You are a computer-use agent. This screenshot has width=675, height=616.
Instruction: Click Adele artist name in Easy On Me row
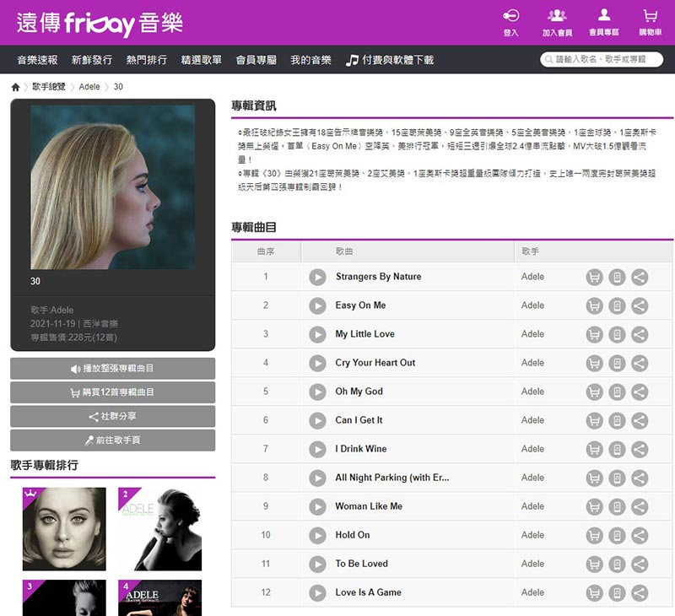point(532,305)
